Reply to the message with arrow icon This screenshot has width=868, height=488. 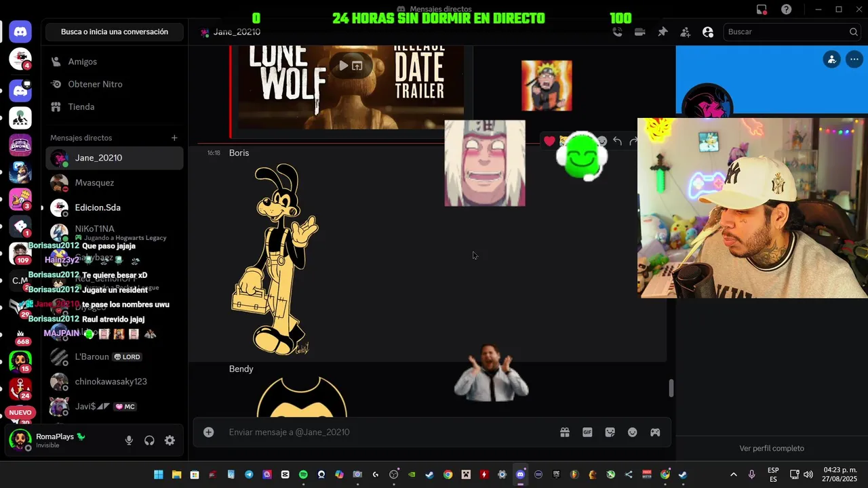click(617, 141)
